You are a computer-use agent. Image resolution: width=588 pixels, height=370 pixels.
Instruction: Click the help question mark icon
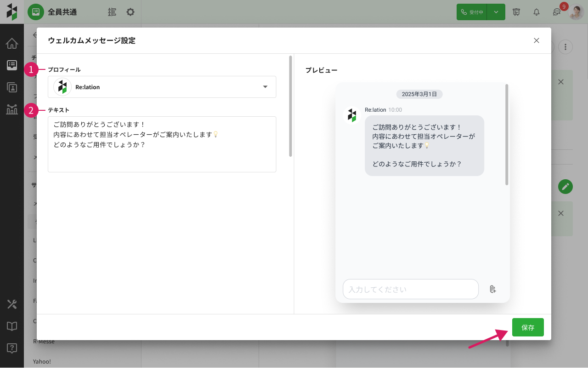click(x=12, y=348)
